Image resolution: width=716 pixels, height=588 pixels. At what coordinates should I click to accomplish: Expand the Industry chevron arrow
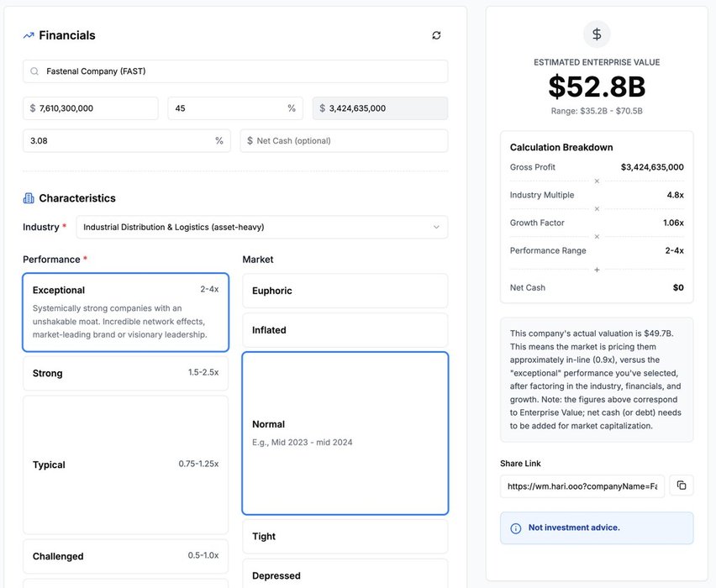pyautogui.click(x=436, y=227)
